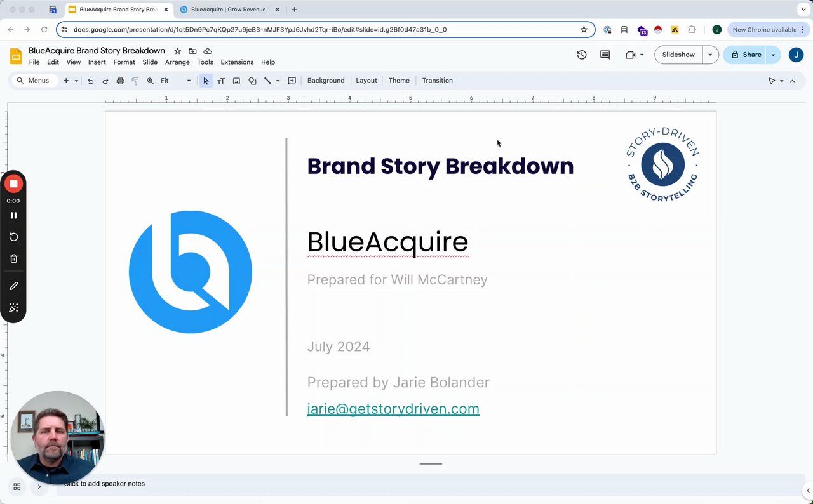Click the Theme button

click(399, 81)
